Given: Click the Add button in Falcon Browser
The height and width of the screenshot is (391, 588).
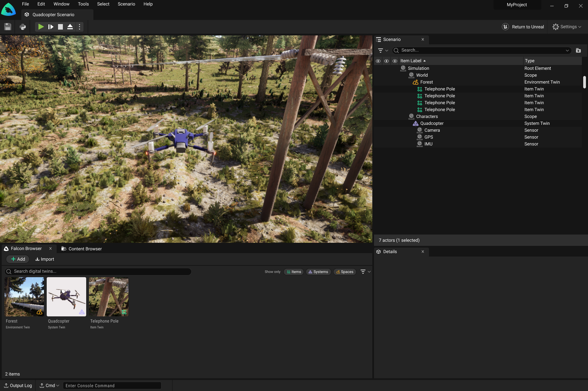Looking at the screenshot, I should [x=18, y=259].
